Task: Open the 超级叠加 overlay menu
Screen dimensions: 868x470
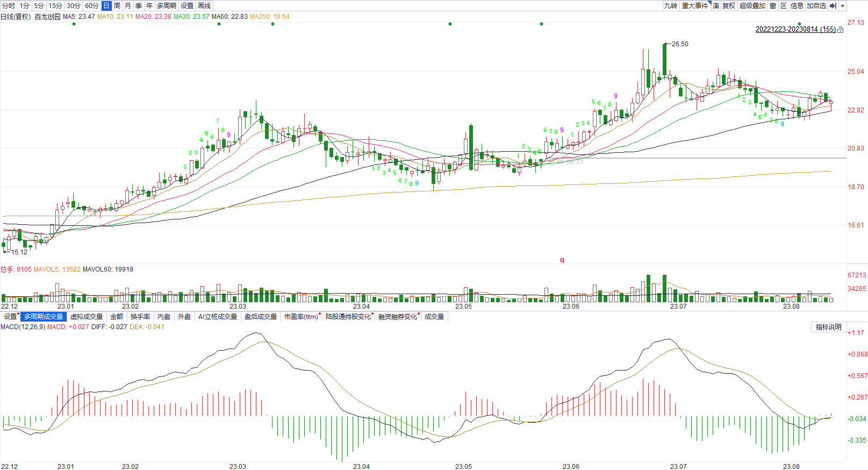Action: pyautogui.click(x=752, y=5)
